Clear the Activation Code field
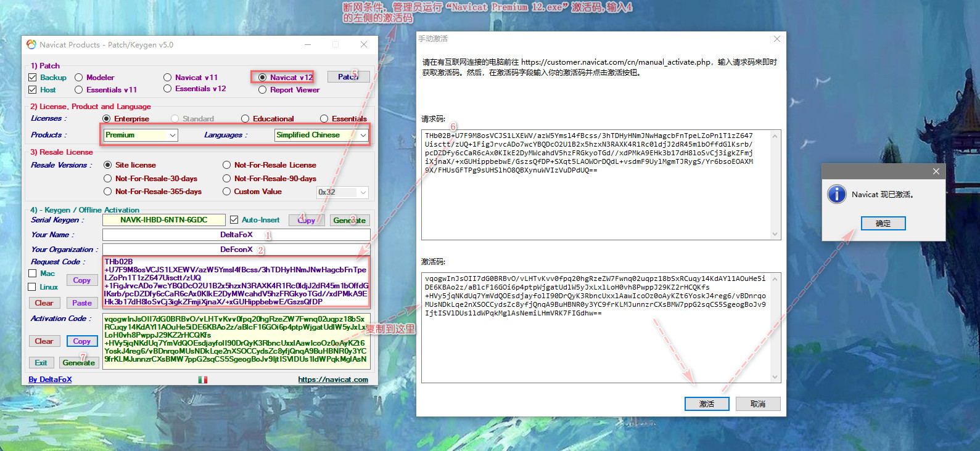 click(x=44, y=341)
